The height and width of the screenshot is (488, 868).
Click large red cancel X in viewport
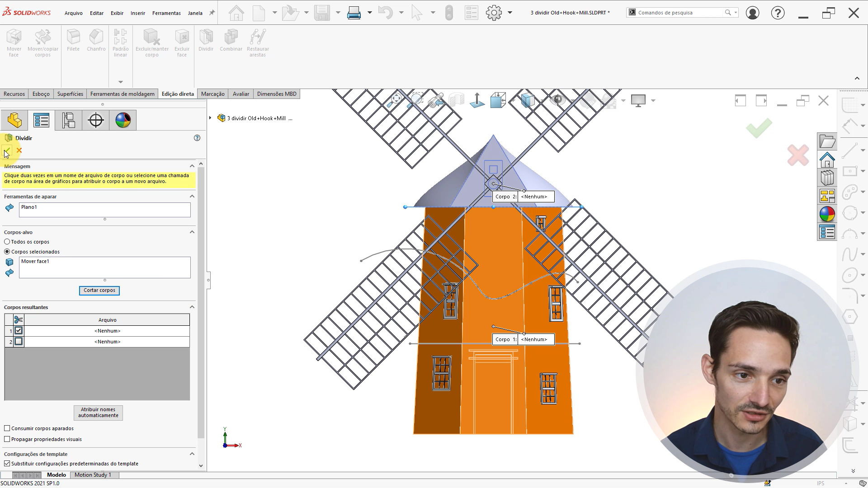tap(798, 155)
